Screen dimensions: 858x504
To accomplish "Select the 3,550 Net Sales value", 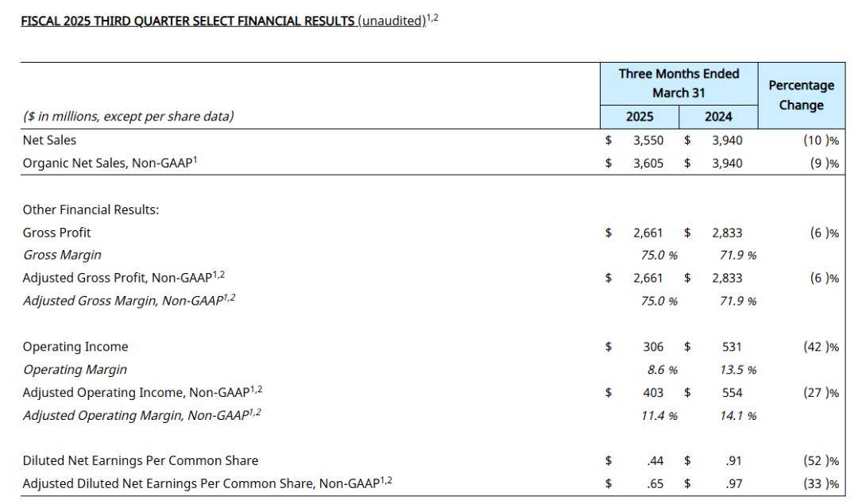I will [x=648, y=140].
